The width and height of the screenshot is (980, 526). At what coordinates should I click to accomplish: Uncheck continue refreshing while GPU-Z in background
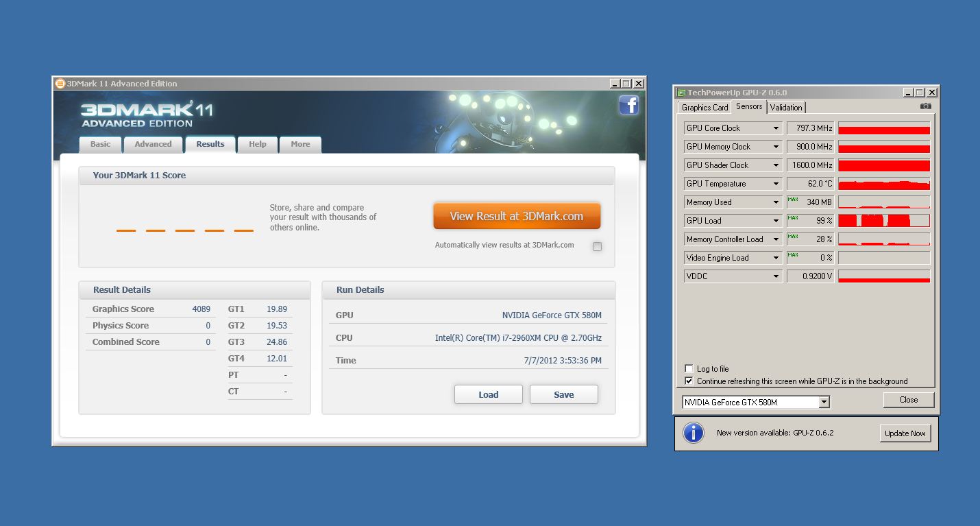pyautogui.click(x=689, y=381)
